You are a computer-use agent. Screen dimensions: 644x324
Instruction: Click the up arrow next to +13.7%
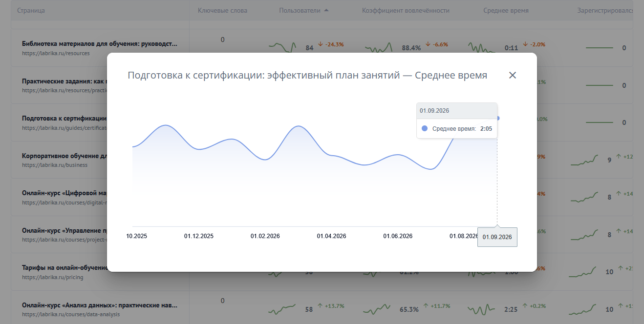coord(321,306)
